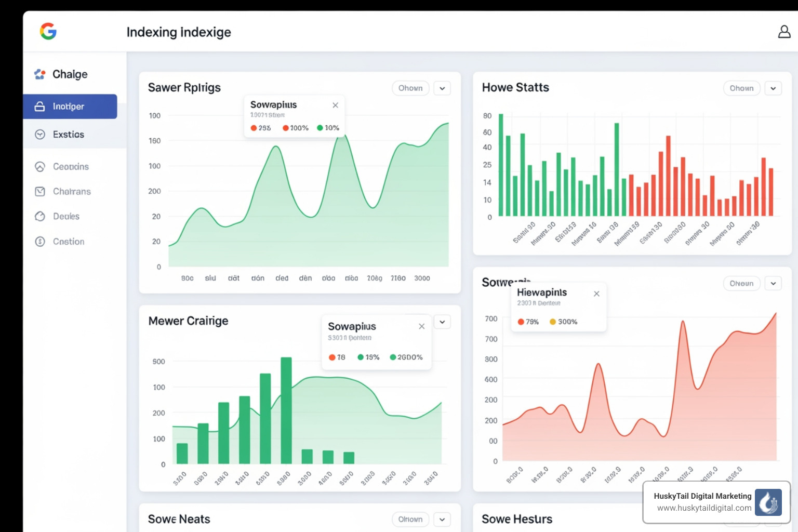
Task: Click the red 79% metric dot in Hiewapinls
Action: pyautogui.click(x=521, y=322)
